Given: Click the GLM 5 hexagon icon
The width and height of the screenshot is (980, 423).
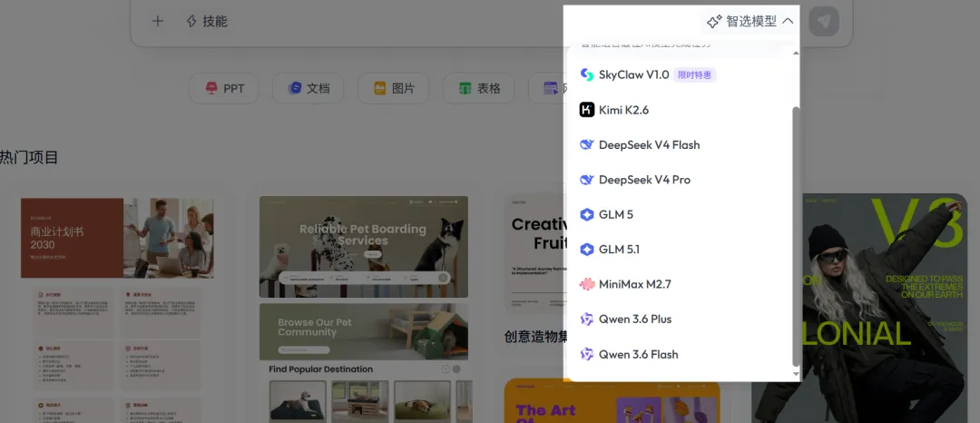Looking at the screenshot, I should pyautogui.click(x=587, y=215).
